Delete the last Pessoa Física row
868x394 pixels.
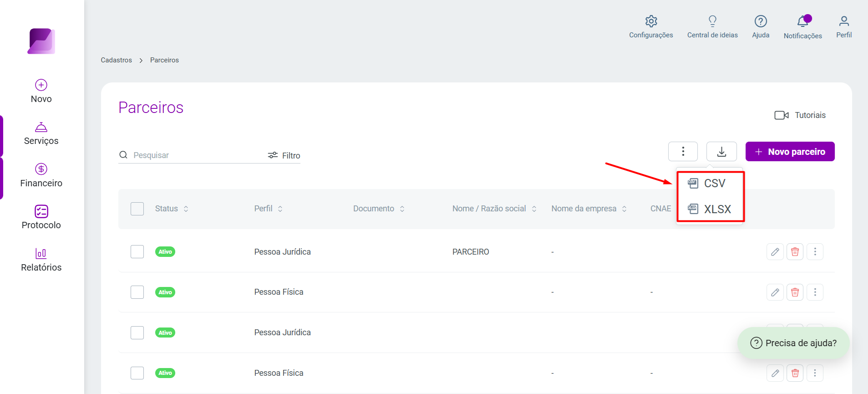pos(795,373)
